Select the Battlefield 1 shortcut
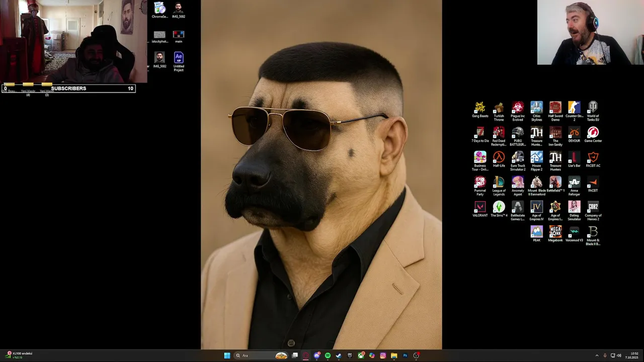 pos(555,185)
